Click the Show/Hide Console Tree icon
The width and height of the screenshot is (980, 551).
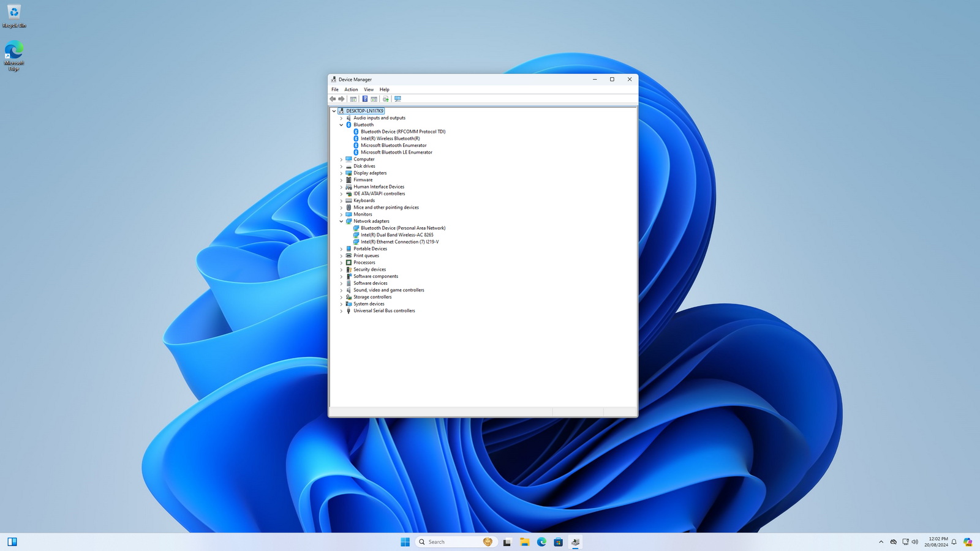click(x=353, y=99)
